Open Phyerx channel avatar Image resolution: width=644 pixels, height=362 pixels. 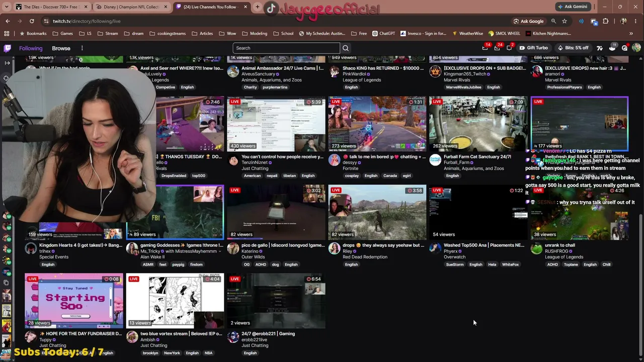point(435,248)
